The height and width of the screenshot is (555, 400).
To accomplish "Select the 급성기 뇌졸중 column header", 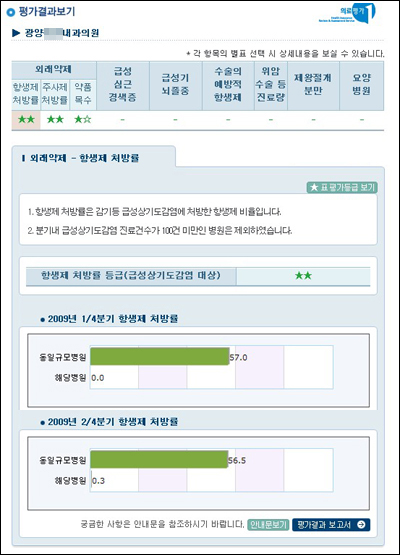I will (176, 85).
